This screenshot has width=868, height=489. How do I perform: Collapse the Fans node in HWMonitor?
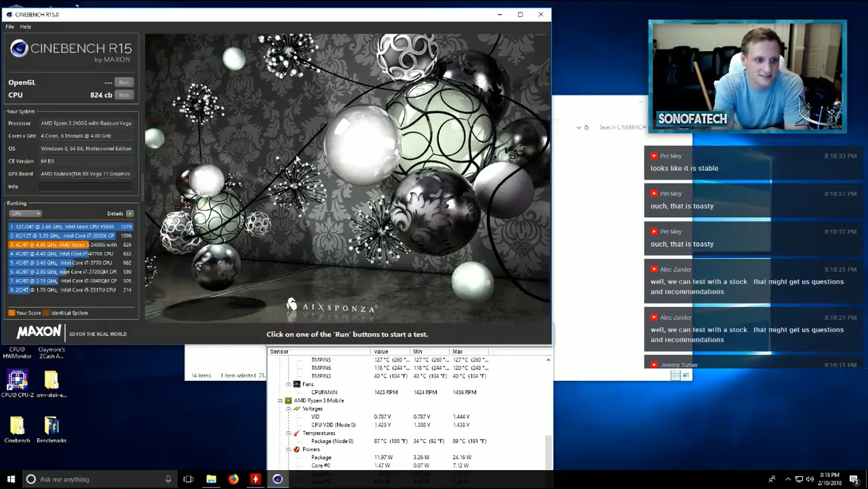click(289, 384)
